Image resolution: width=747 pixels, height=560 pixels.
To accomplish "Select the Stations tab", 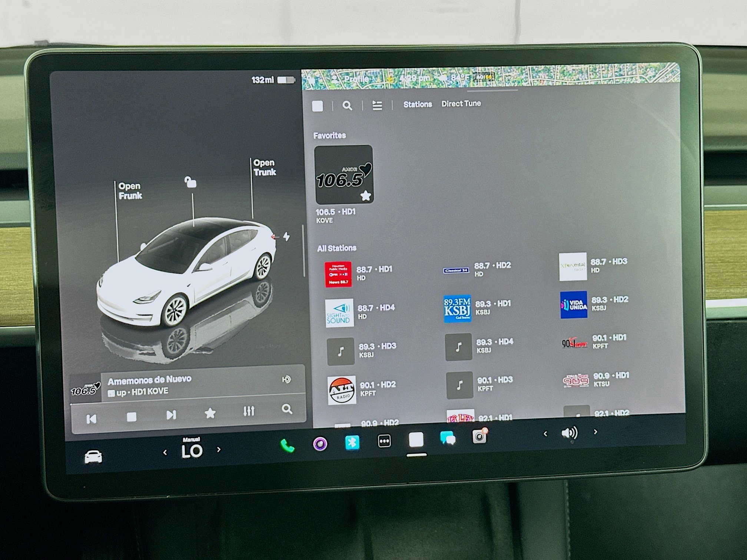I will [x=417, y=104].
